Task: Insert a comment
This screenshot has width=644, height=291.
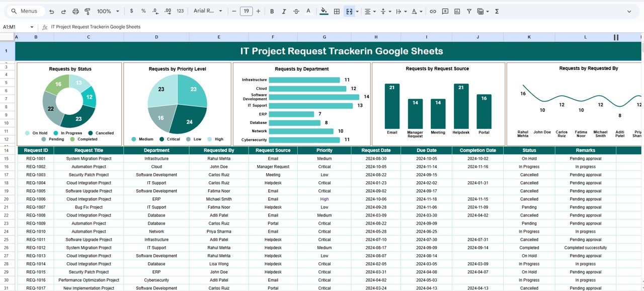Action: [445, 11]
